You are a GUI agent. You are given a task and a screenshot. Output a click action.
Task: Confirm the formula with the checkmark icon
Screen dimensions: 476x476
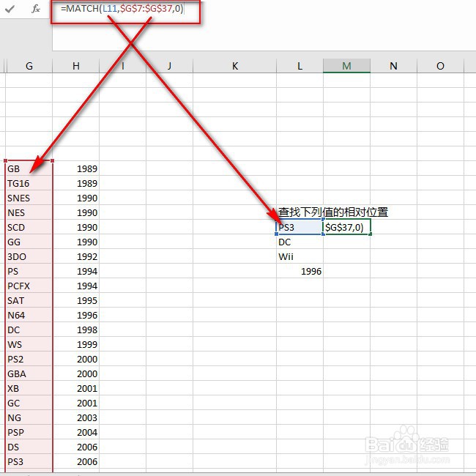coord(10,9)
